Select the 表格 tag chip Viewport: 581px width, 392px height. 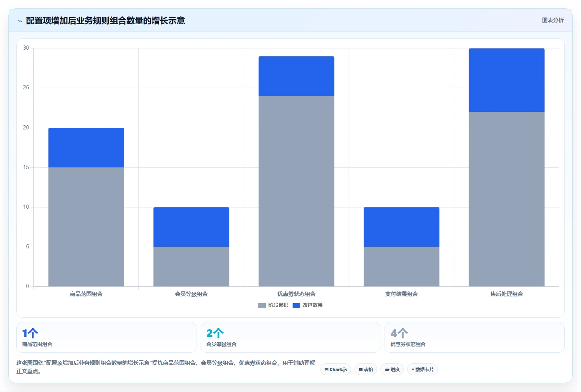tap(366, 369)
